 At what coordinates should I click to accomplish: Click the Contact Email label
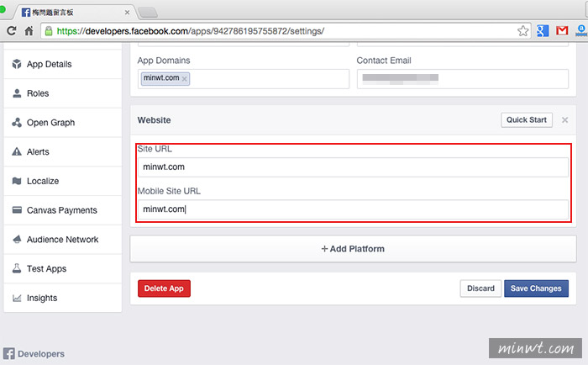pyautogui.click(x=384, y=61)
